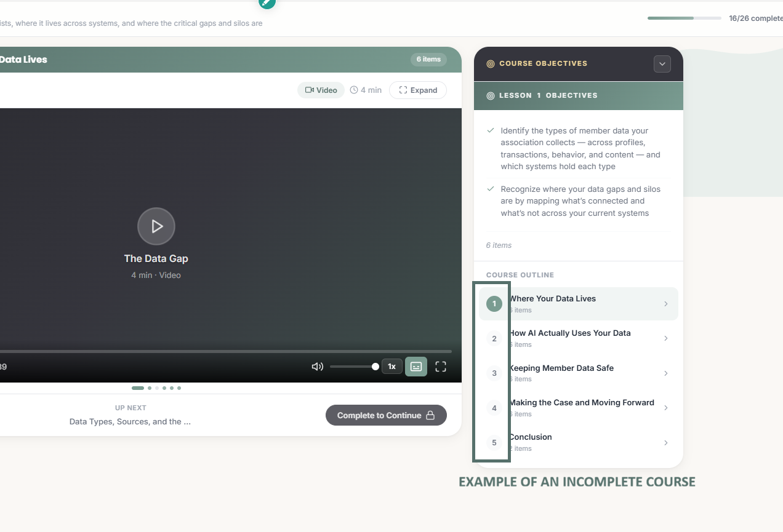Change the 1x playback speed
Image resolution: width=783 pixels, height=532 pixels.
pos(391,367)
